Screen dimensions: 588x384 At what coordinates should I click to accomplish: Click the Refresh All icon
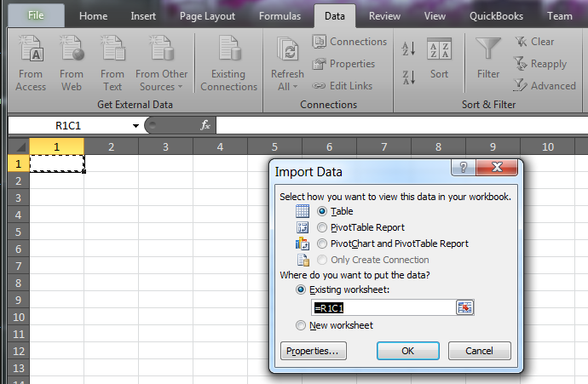[288, 49]
